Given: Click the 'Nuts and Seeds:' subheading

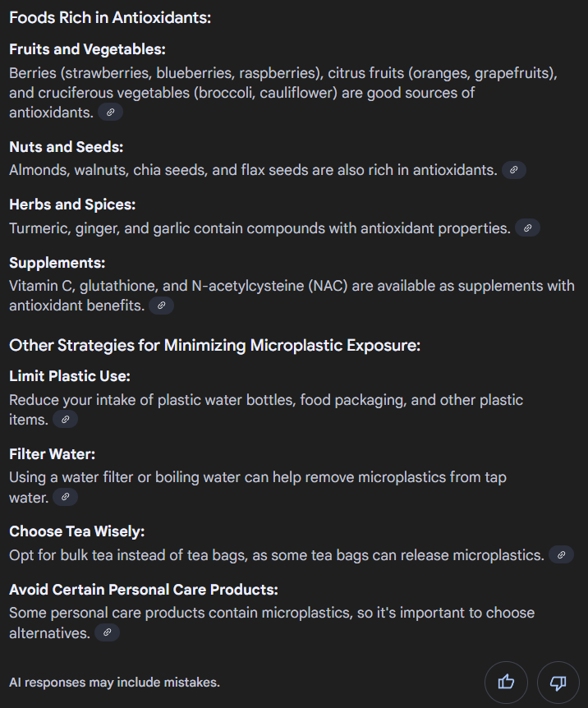Looking at the screenshot, I should click(x=66, y=147).
